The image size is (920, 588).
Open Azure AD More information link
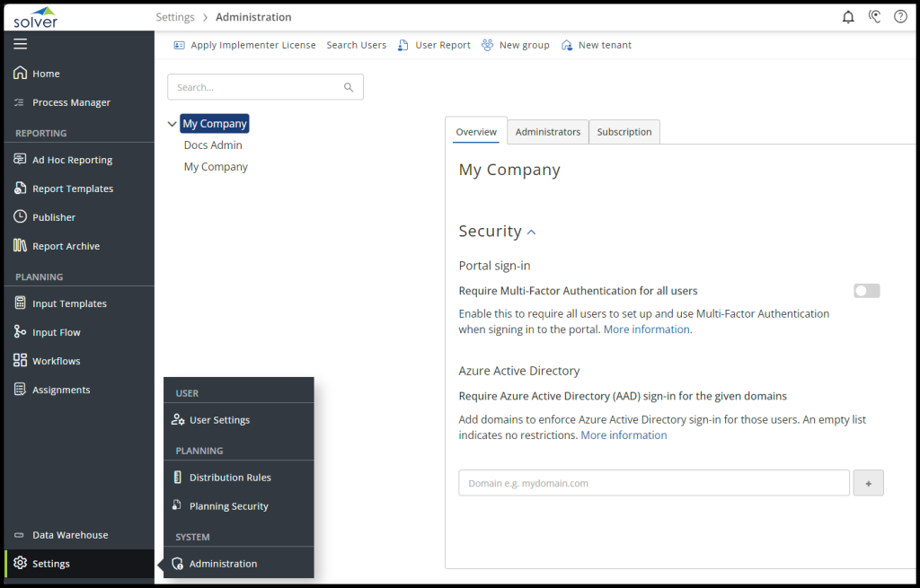point(624,435)
